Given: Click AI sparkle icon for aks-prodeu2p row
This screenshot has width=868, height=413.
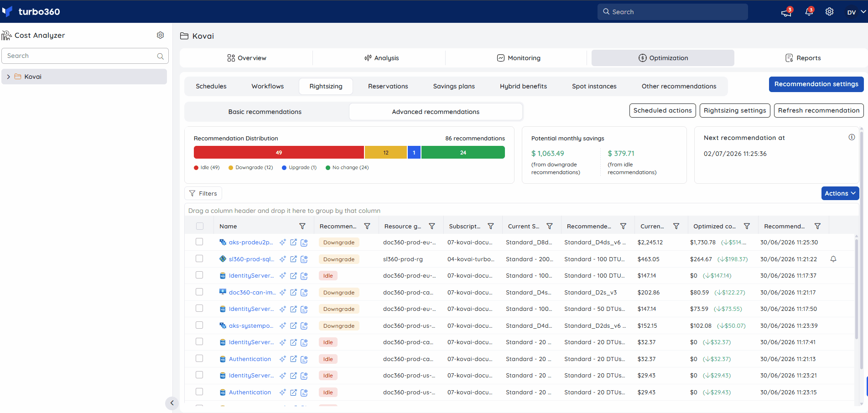Looking at the screenshot, I should pyautogui.click(x=283, y=243).
